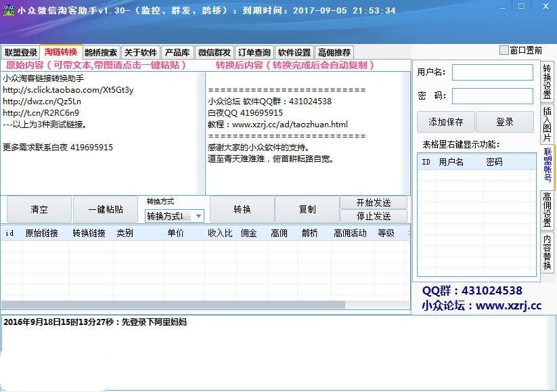Screen dimensions: 557x392
Task: Click the http://dwz.cn/Qz5Ln text line
Action: click(x=42, y=102)
